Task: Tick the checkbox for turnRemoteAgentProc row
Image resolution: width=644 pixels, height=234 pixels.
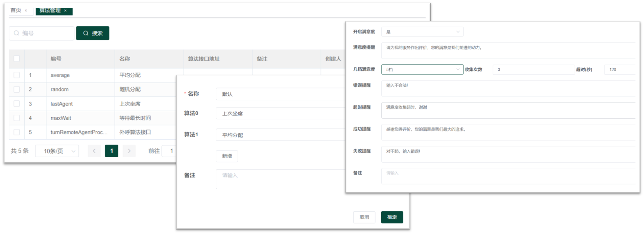Action: pyautogui.click(x=17, y=132)
